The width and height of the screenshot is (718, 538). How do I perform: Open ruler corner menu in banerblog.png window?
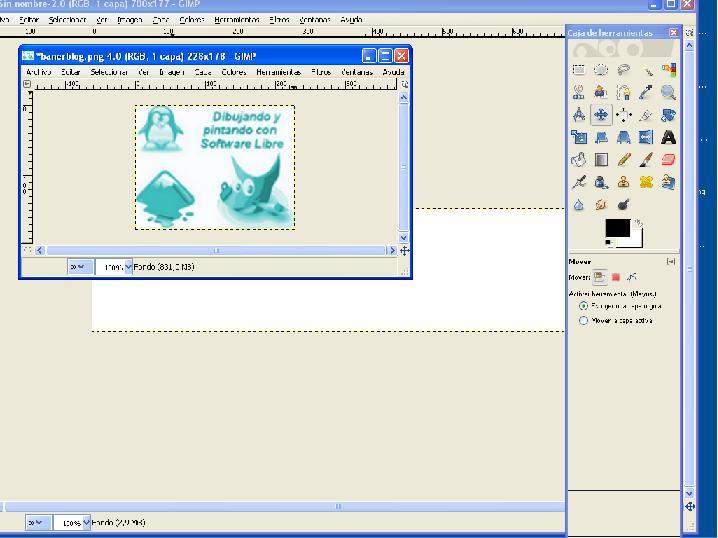tap(27, 84)
